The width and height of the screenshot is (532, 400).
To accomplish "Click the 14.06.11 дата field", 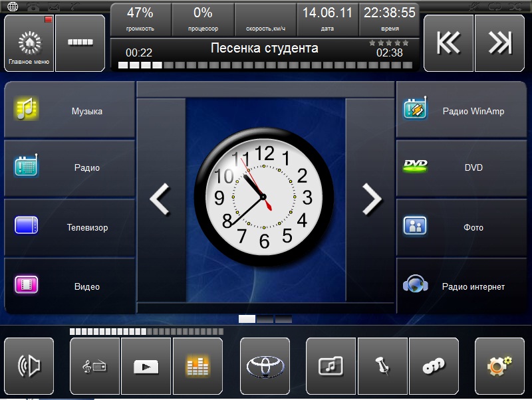I will point(327,20).
